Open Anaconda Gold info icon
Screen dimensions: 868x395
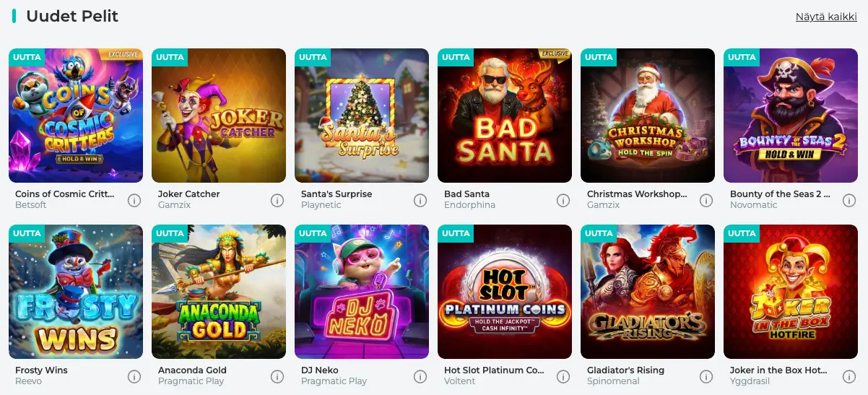(277, 376)
